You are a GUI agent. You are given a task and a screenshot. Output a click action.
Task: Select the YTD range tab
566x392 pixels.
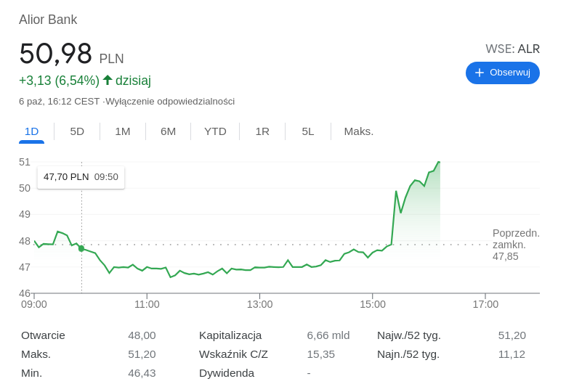[215, 131]
